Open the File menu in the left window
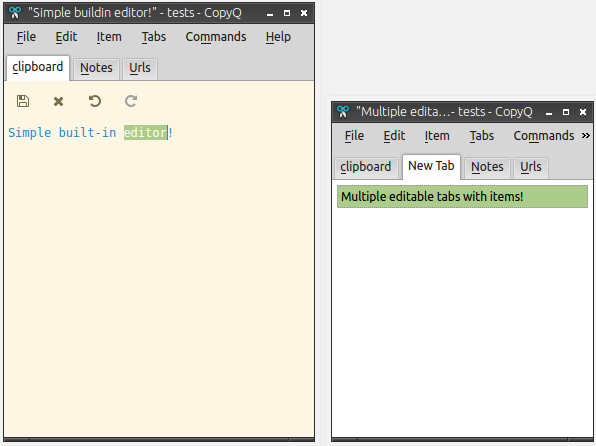The height and width of the screenshot is (446, 596). (26, 37)
